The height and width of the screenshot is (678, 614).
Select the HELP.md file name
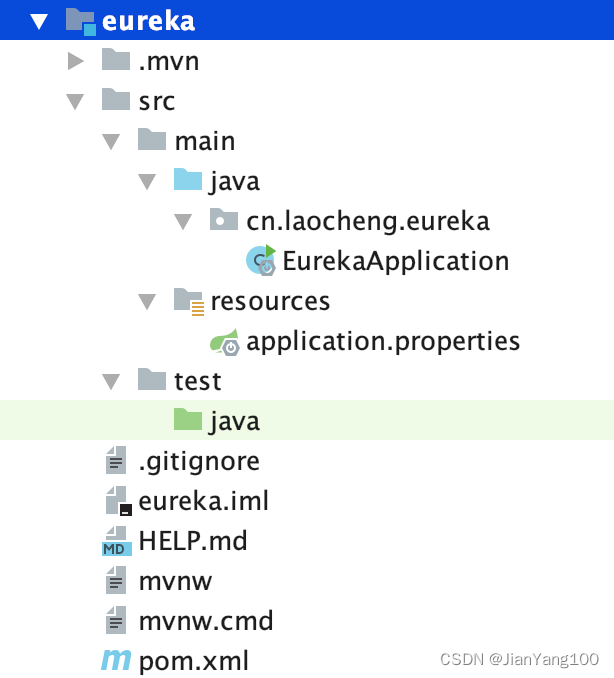pos(193,541)
